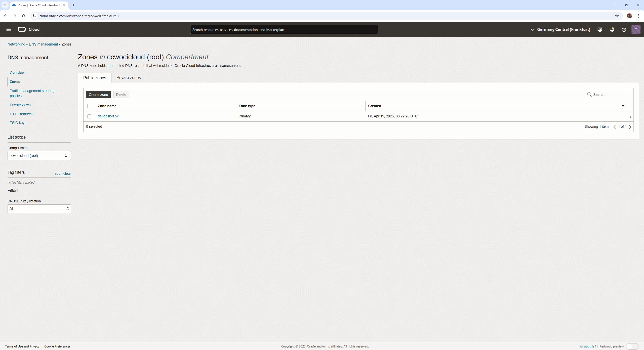Open the help question mark icon
The width and height of the screenshot is (644, 350).
[624, 30]
